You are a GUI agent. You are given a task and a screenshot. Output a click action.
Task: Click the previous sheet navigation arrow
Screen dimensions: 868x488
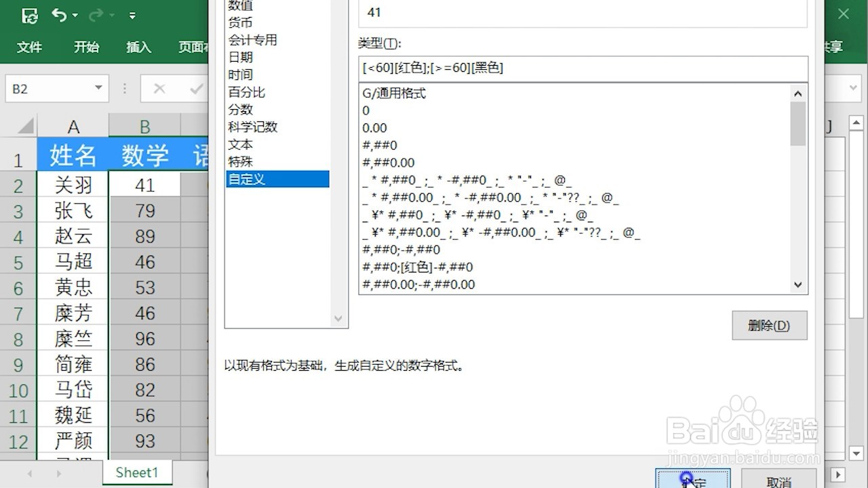(30, 474)
